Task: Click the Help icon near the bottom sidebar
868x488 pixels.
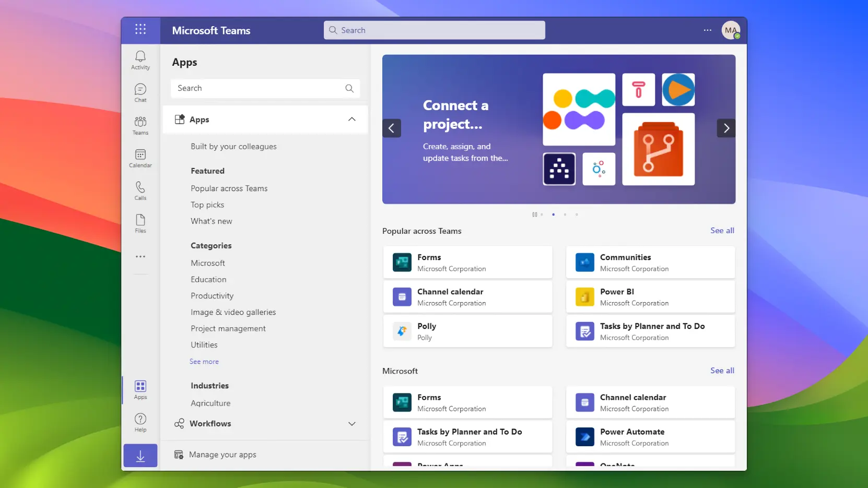Action: 140,421
